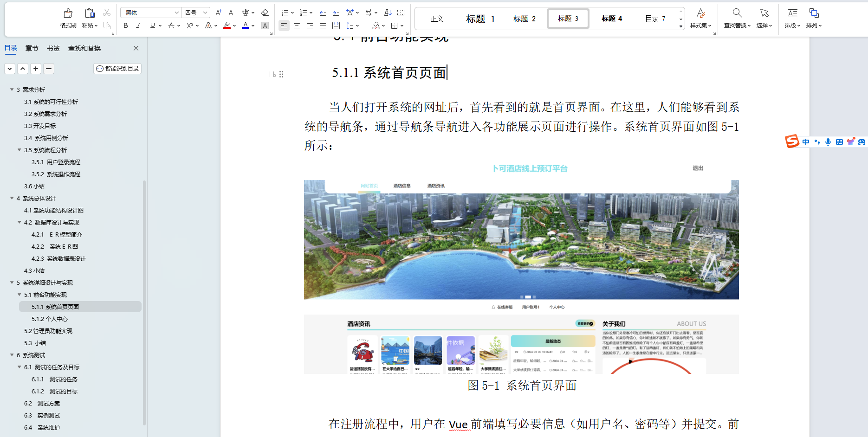Apply the red text highlight color
868x437 pixels.
(227, 26)
